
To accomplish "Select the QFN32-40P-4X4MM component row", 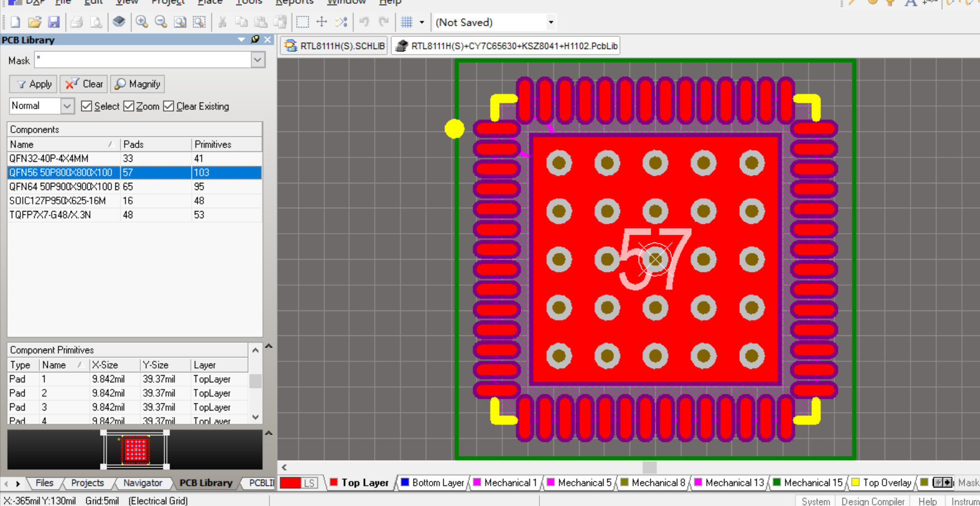I will tap(134, 159).
